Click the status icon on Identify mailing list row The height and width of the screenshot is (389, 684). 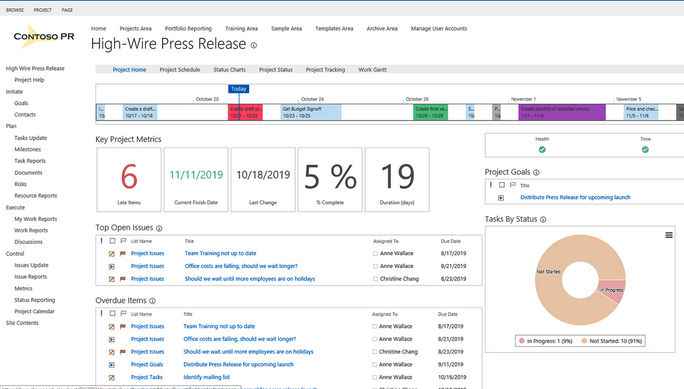point(112,377)
